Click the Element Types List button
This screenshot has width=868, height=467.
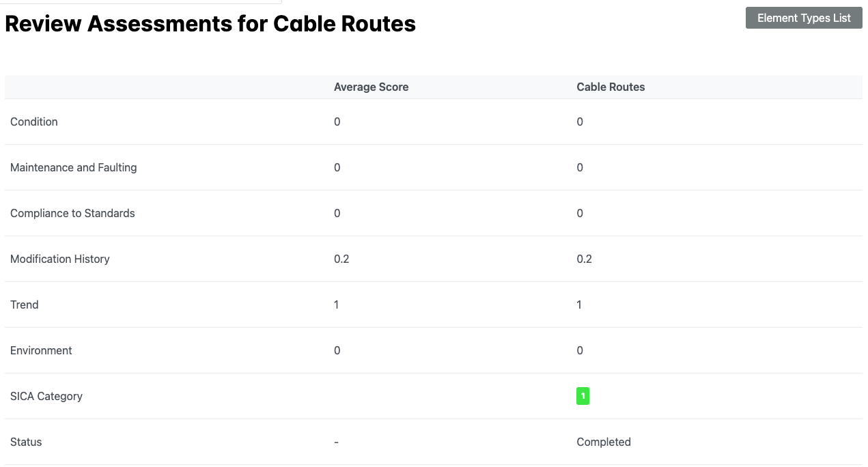click(804, 18)
